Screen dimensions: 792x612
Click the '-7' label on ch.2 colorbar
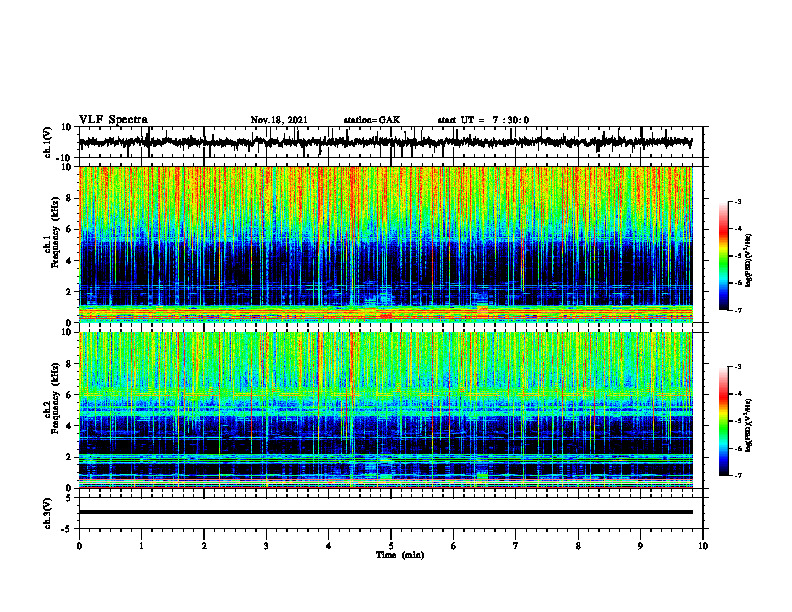(x=738, y=476)
